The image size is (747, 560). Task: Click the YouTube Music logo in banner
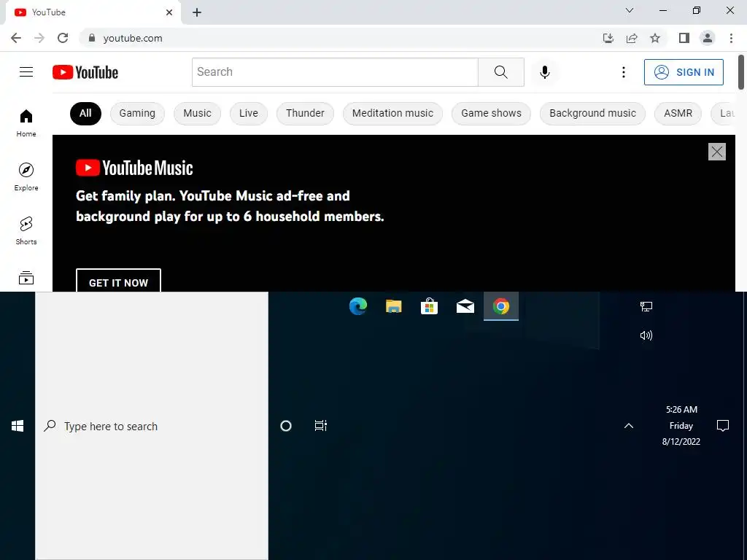[134, 168]
